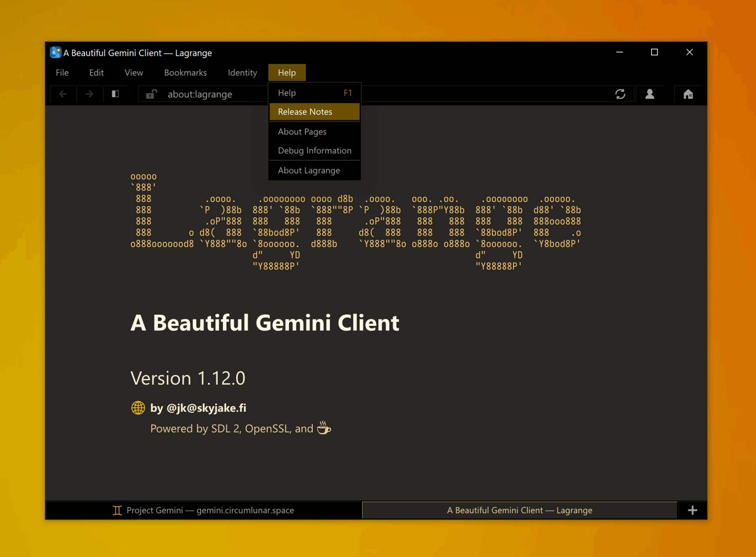Choose About Lagrange menu entry

click(315, 171)
